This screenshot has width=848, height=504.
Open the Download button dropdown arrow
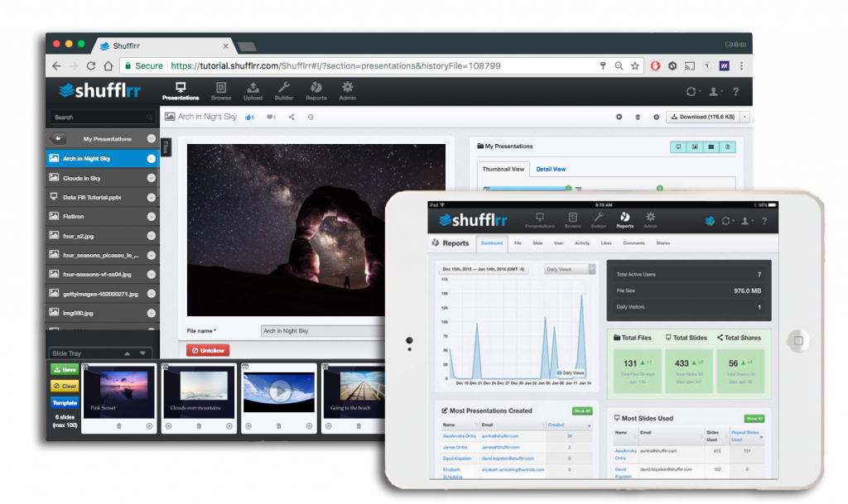(x=745, y=118)
